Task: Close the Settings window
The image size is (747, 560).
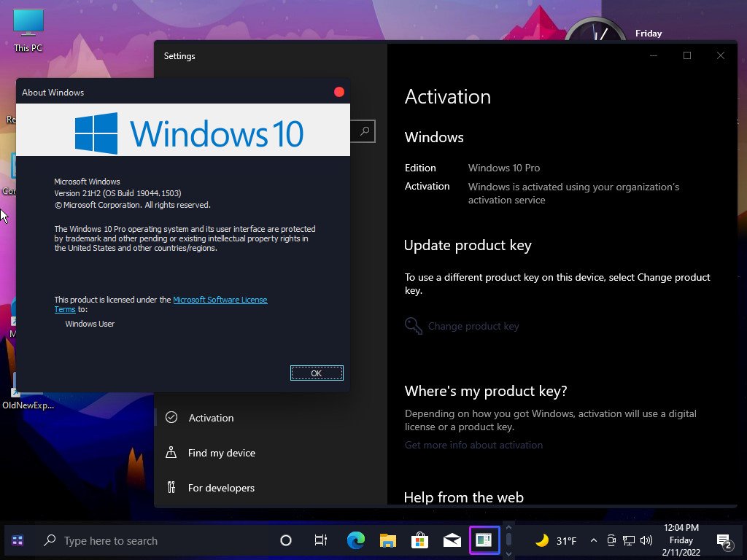Action: (x=721, y=55)
